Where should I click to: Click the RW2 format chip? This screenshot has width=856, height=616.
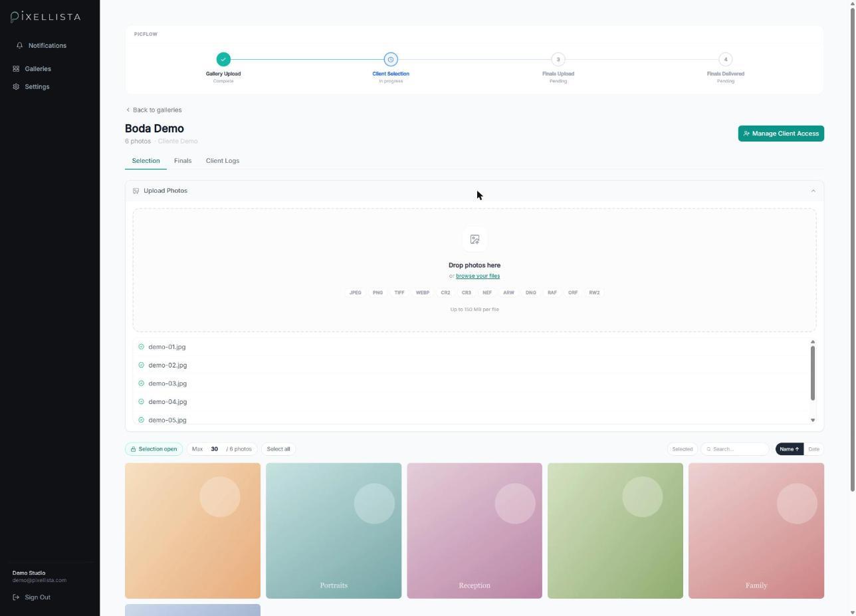(x=594, y=293)
